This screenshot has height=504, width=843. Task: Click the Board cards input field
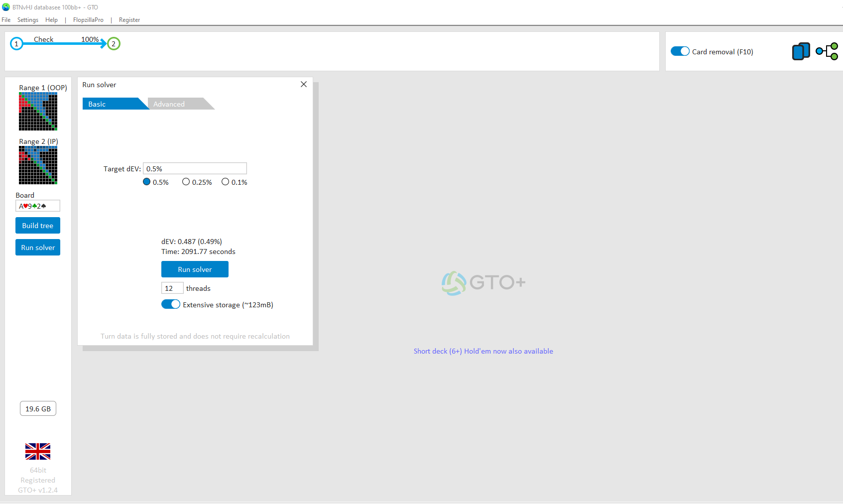pos(38,206)
